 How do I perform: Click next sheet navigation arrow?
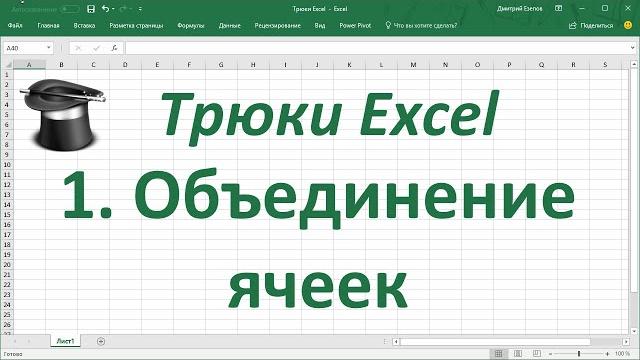pos(29,341)
